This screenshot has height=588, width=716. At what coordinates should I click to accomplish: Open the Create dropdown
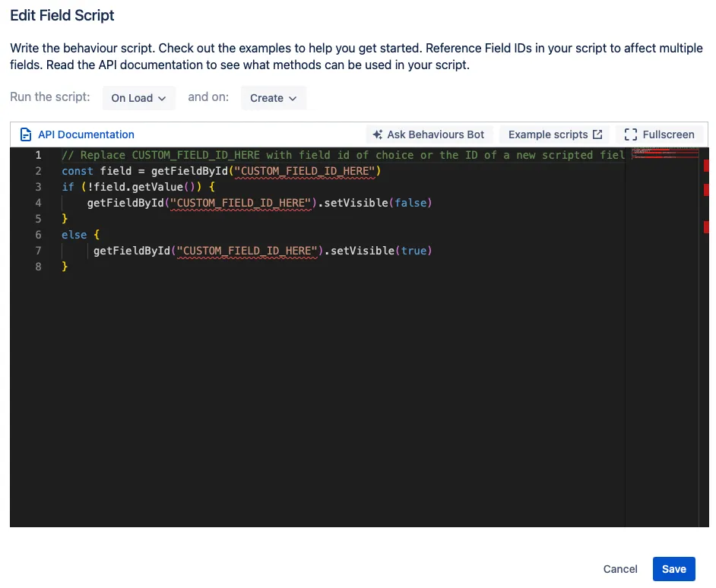point(274,98)
